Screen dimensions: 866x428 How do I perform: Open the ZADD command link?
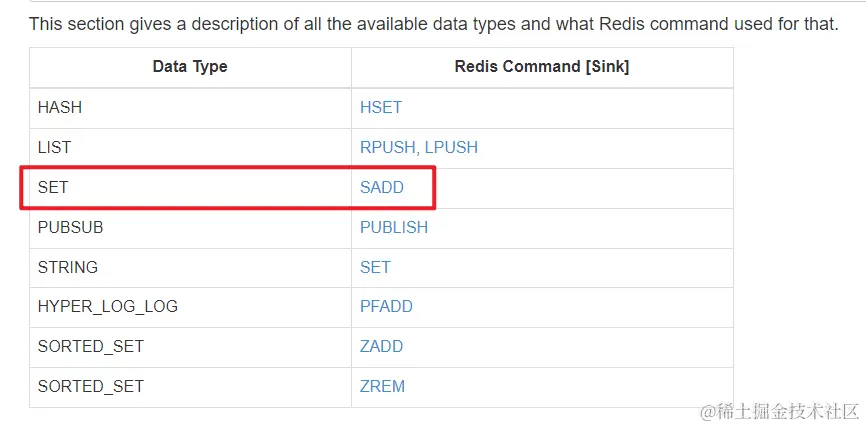click(x=382, y=346)
